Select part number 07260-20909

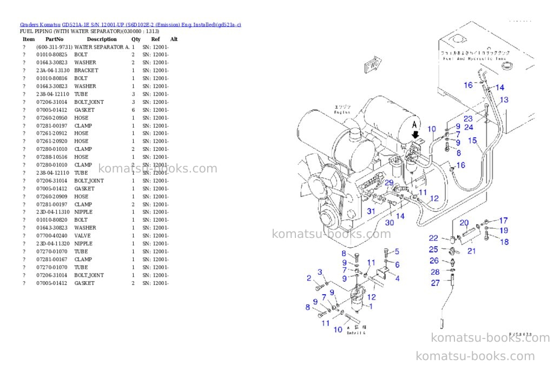tap(51, 197)
